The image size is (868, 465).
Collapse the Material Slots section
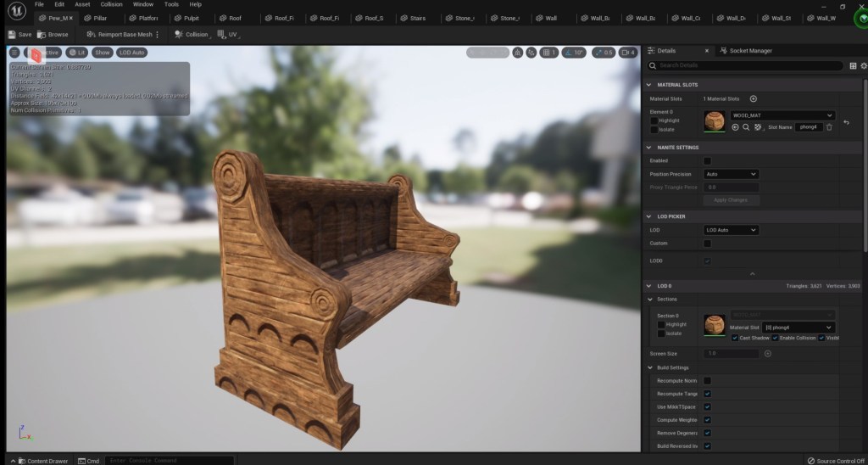pyautogui.click(x=650, y=85)
